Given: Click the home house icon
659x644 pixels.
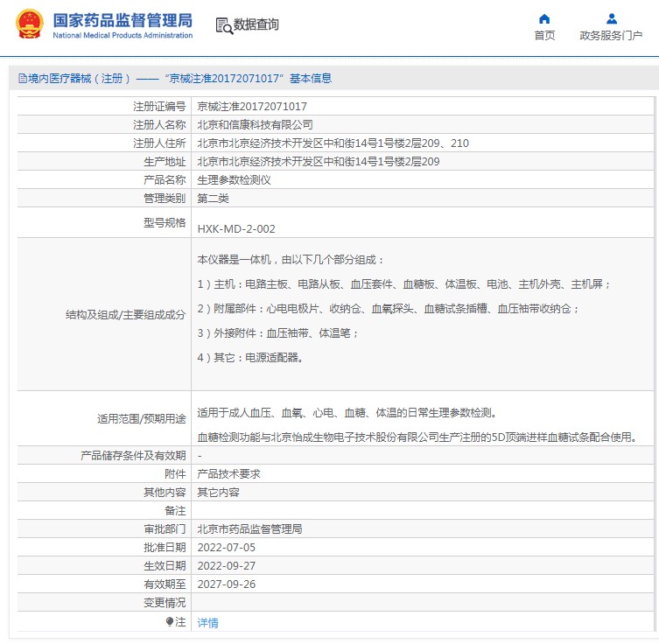Looking at the screenshot, I should (544, 18).
